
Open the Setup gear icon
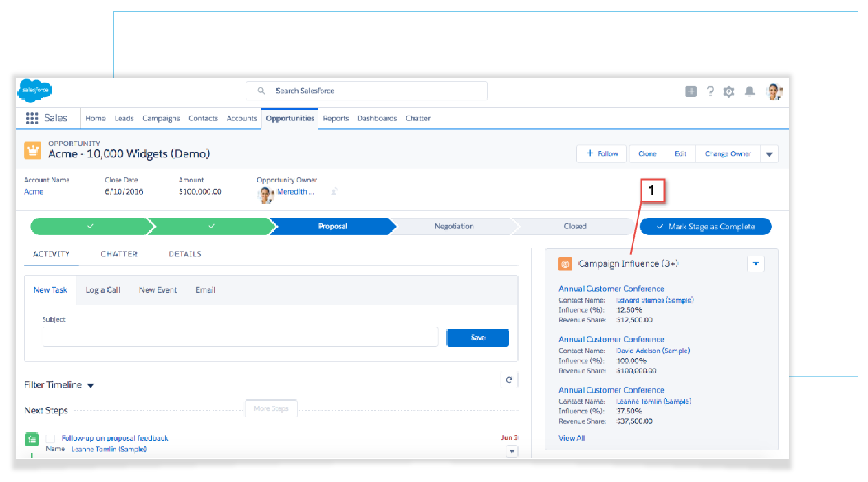pos(728,91)
